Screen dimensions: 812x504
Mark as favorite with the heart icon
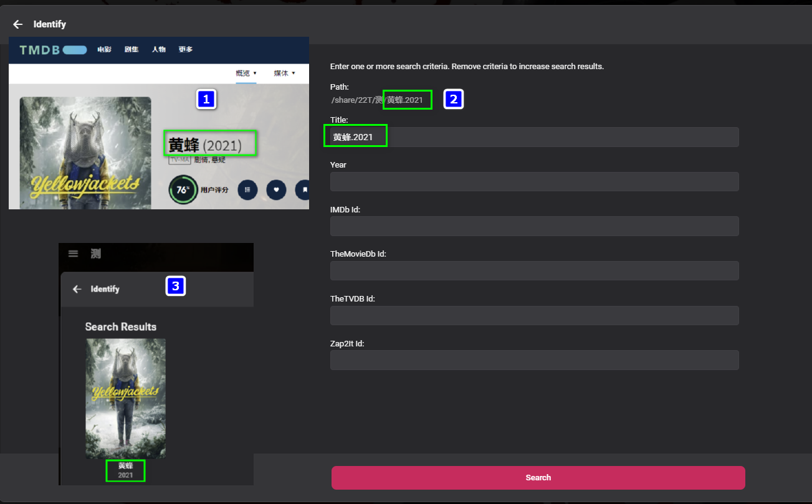click(276, 189)
